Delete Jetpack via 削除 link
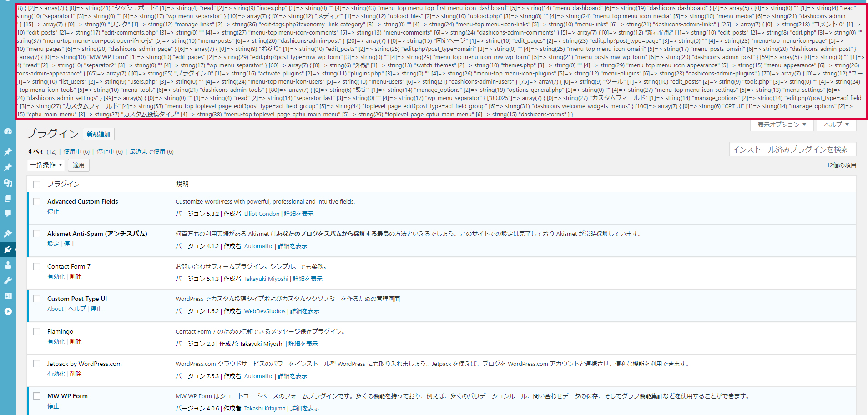 [76, 374]
